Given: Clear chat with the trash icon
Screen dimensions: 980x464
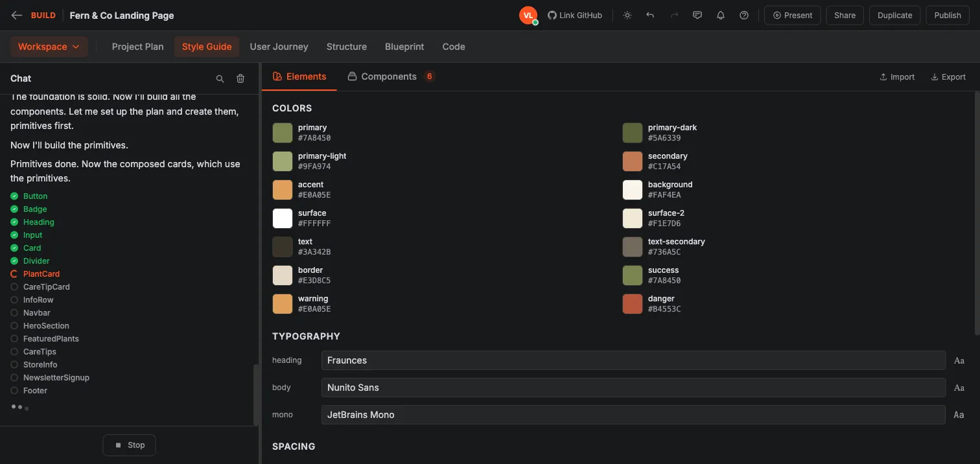Looking at the screenshot, I should 240,78.
